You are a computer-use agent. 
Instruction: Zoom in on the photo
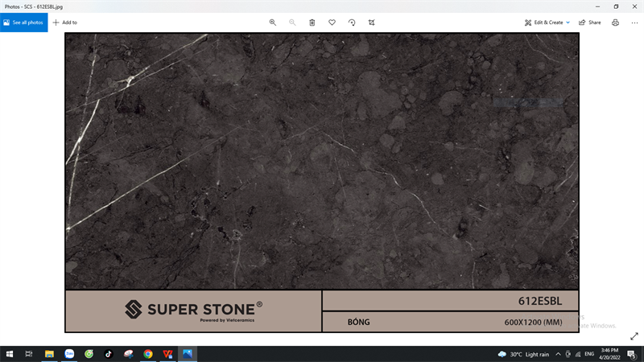click(273, 23)
